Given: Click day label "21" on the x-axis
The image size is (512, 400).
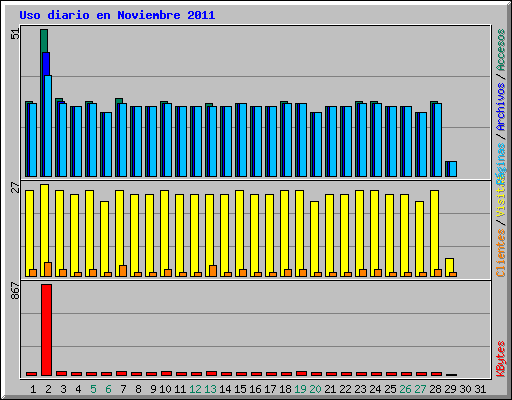Looking at the screenshot, I should 330,389.
